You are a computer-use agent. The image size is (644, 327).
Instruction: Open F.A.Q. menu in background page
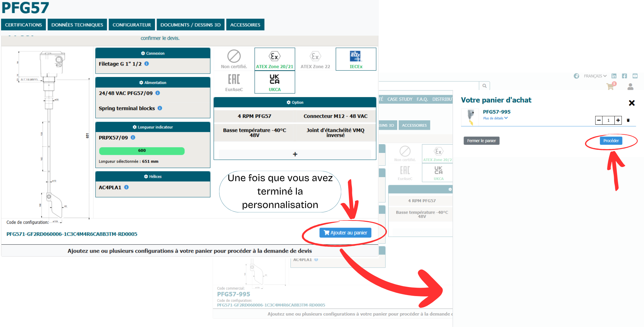[422, 99]
